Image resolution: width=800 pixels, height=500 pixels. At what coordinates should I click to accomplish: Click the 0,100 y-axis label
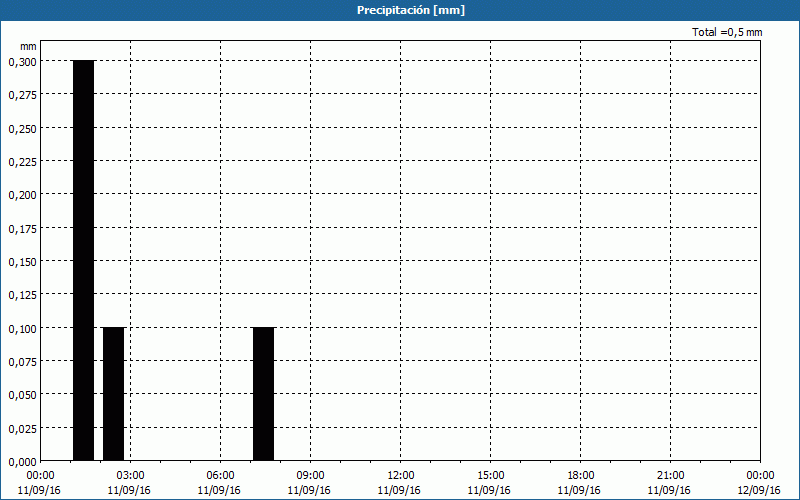pyautogui.click(x=22, y=329)
